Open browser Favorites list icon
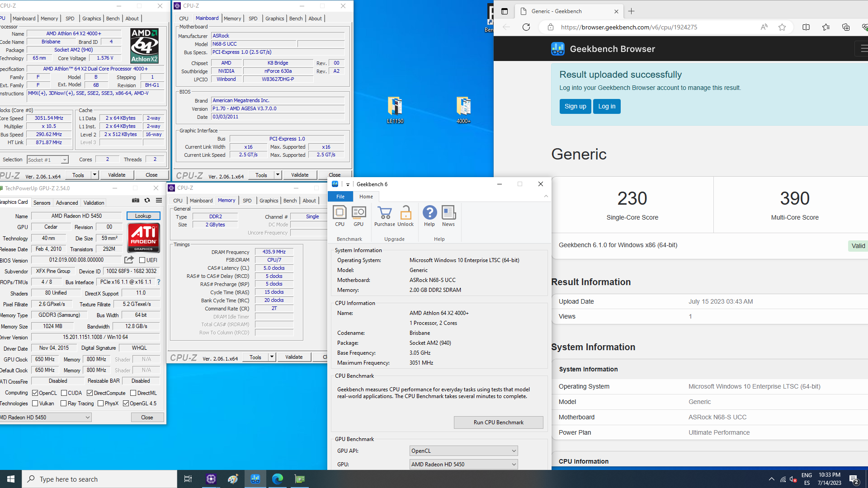The width and height of the screenshot is (868, 488). (x=826, y=27)
